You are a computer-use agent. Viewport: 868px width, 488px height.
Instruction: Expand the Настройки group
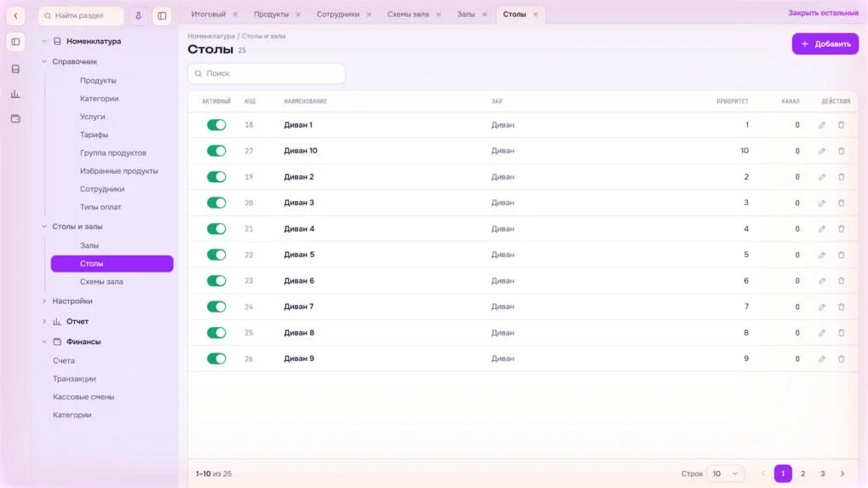click(44, 301)
